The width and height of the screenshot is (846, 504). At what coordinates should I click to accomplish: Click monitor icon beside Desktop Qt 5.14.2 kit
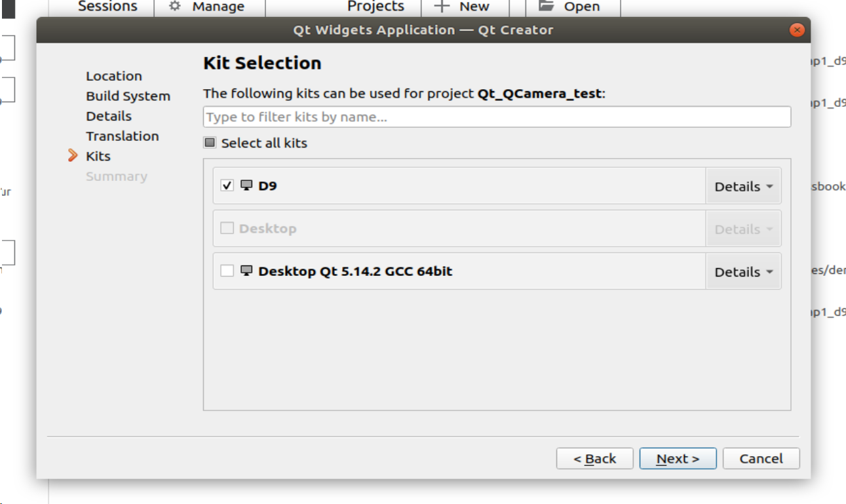tap(246, 271)
